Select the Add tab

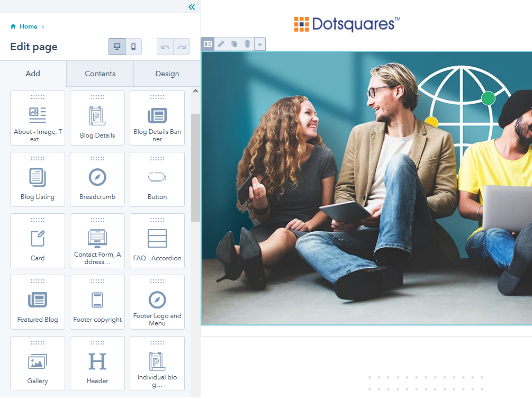[33, 74]
